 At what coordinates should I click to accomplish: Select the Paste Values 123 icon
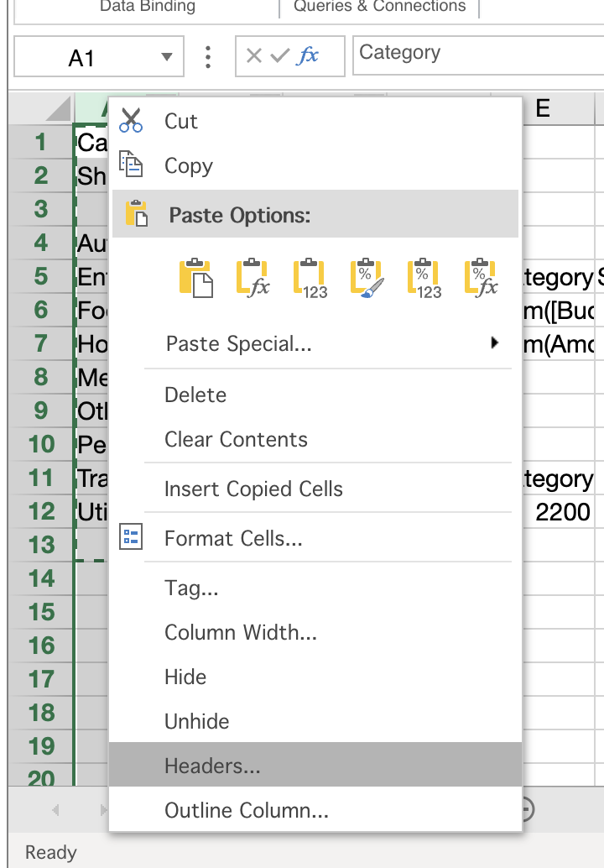[310, 278]
